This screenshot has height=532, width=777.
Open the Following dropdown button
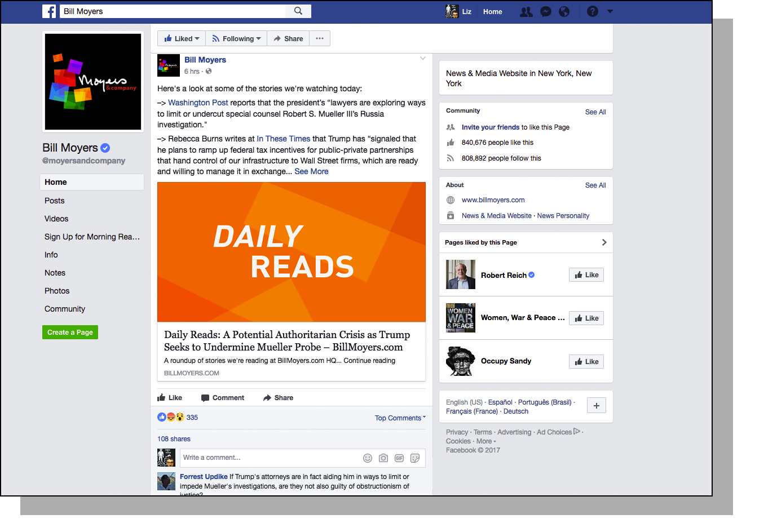[x=236, y=38]
